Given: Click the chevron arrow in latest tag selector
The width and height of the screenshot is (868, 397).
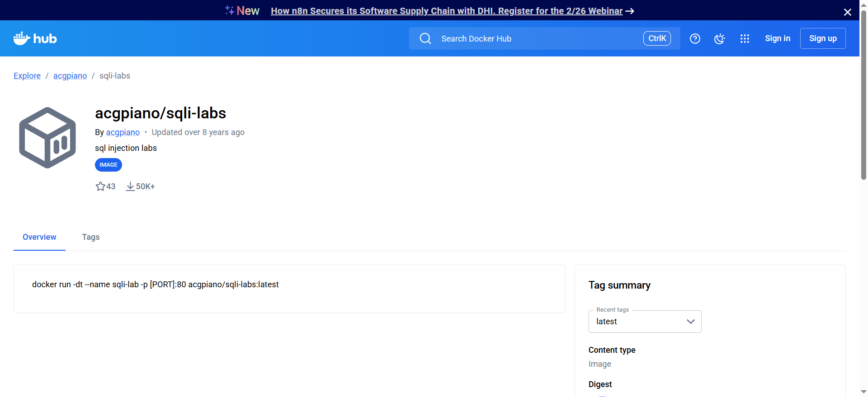Looking at the screenshot, I should (690, 322).
